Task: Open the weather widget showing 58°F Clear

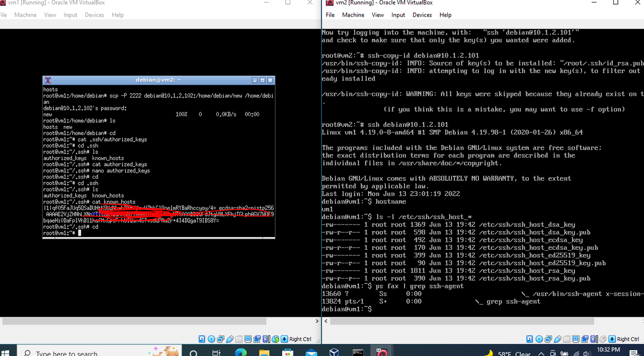Action: pos(507,353)
